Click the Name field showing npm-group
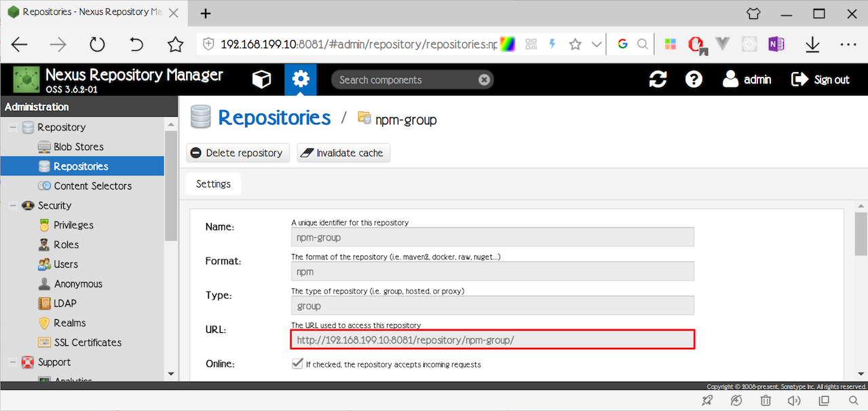 pyautogui.click(x=493, y=237)
